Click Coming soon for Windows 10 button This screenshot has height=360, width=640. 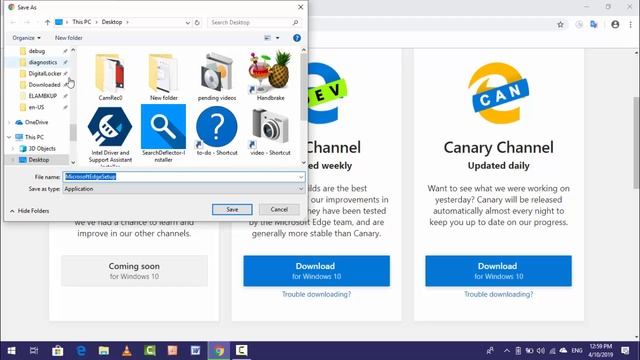(x=134, y=271)
